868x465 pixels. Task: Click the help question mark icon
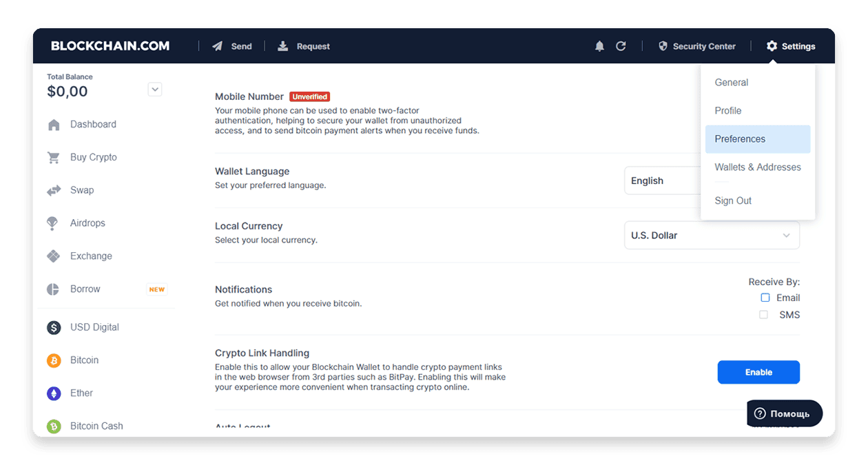click(760, 413)
